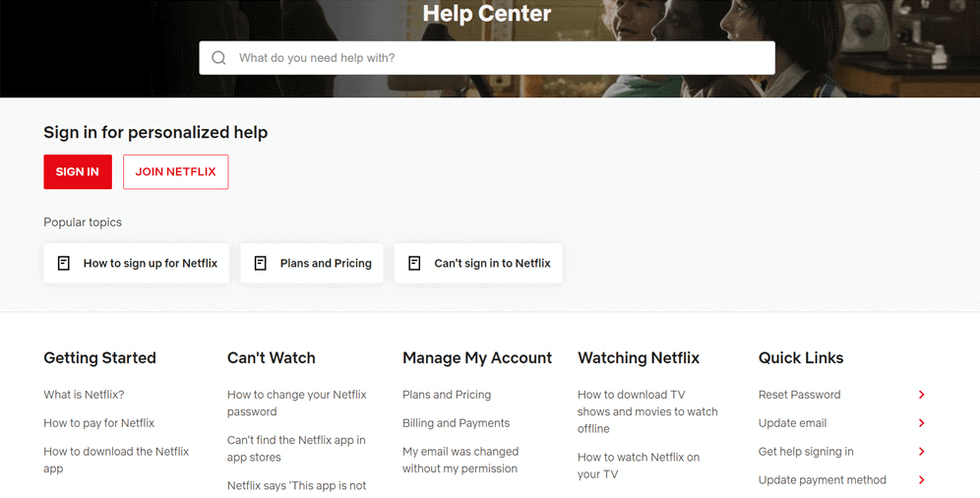Open 'My email was changed without my permission'
The width and height of the screenshot is (980, 498).
point(460,460)
